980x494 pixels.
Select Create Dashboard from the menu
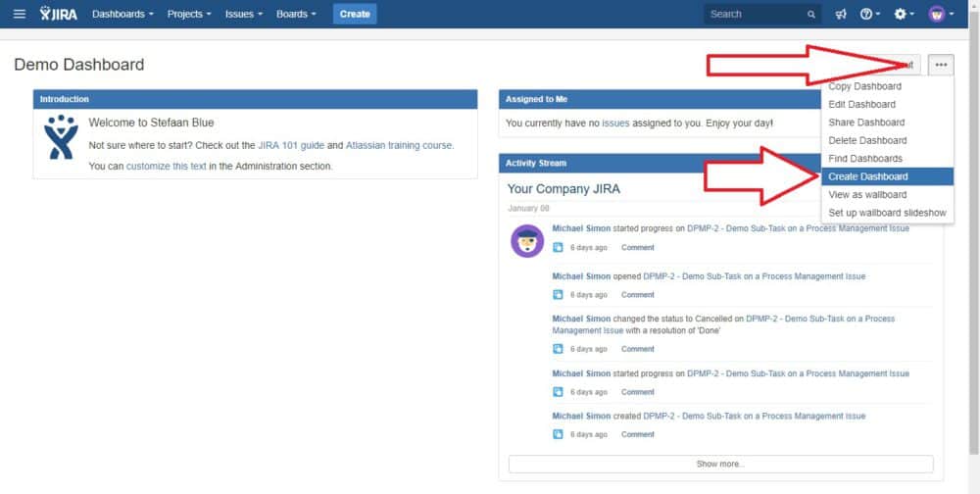click(x=887, y=177)
